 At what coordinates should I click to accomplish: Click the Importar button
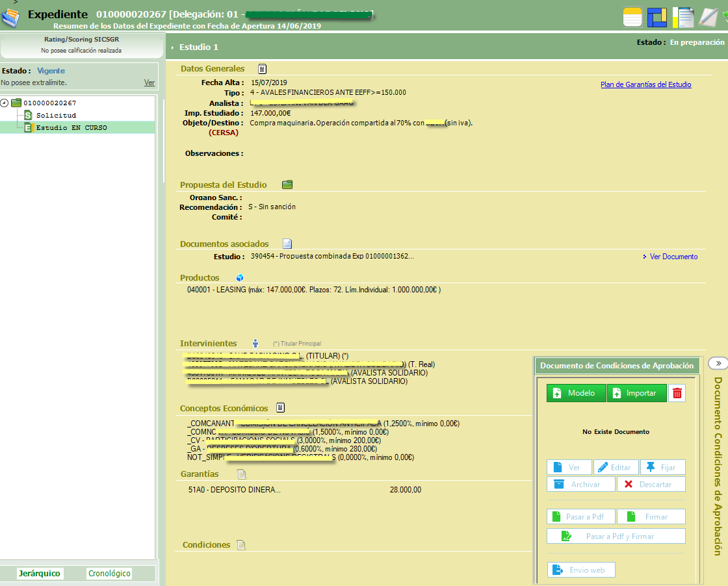(637, 393)
